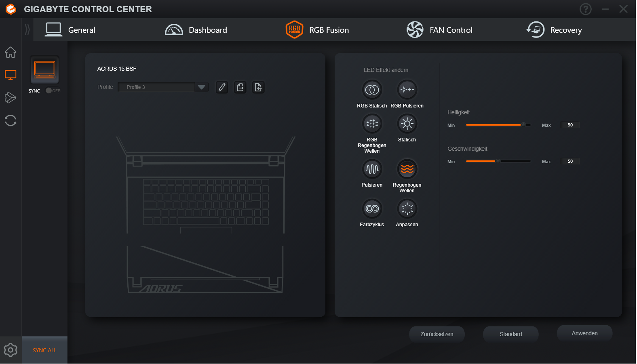Click the paper-plane sidebar icon
The width and height of the screenshot is (637, 364).
[11, 97]
